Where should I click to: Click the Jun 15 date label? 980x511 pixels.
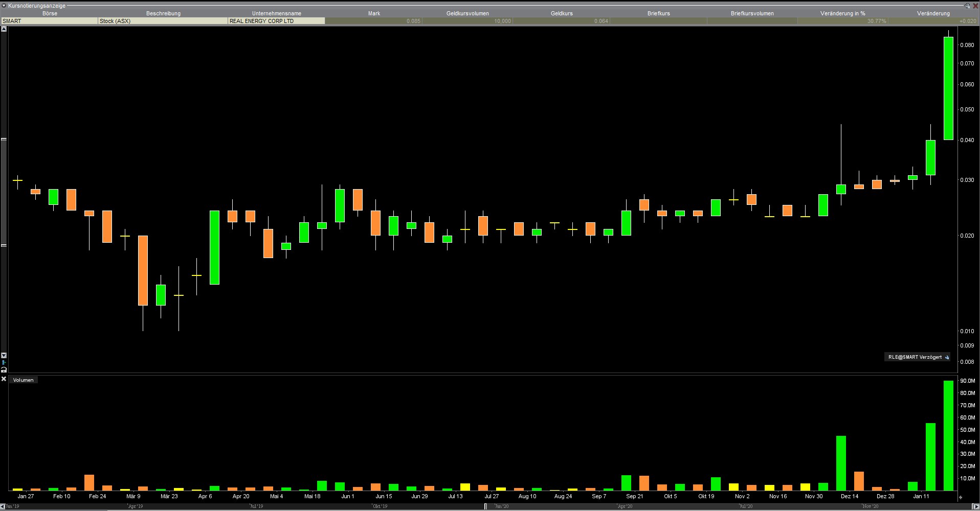pyautogui.click(x=384, y=496)
